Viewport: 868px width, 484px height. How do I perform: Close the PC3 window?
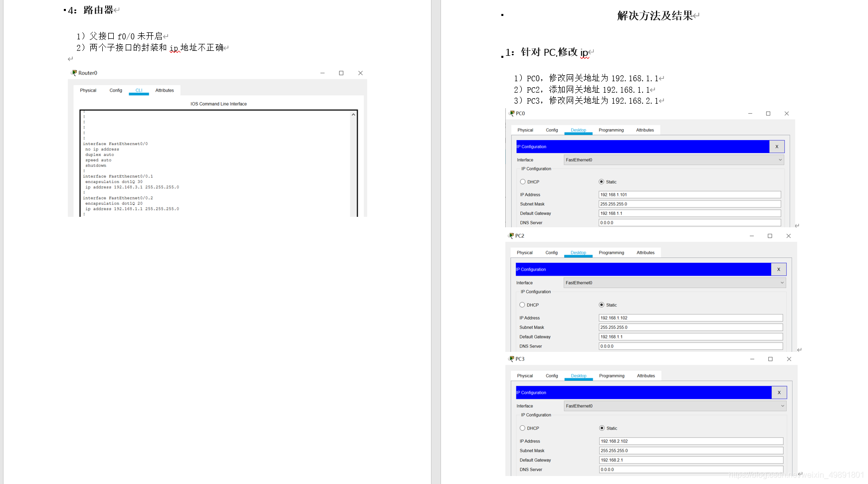click(789, 359)
